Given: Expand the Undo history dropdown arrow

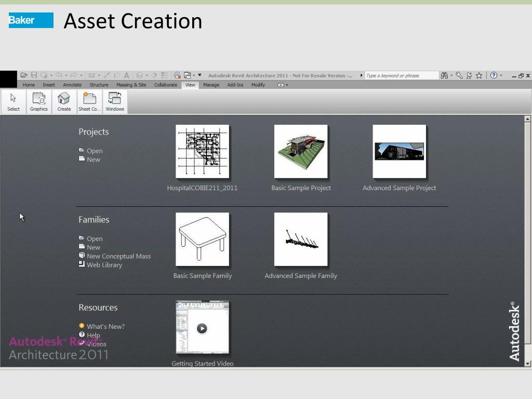Looking at the screenshot, I should tap(66, 76).
